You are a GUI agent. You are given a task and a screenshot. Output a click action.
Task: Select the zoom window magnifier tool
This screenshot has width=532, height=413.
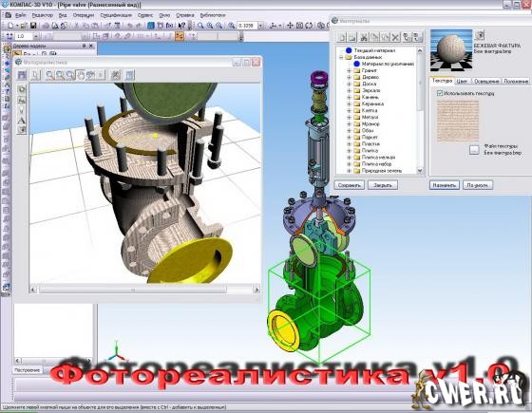tap(200, 26)
